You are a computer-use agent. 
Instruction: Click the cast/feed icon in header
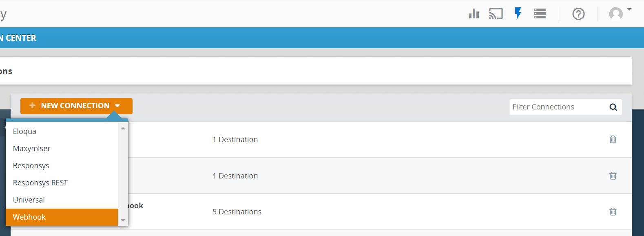coord(496,14)
